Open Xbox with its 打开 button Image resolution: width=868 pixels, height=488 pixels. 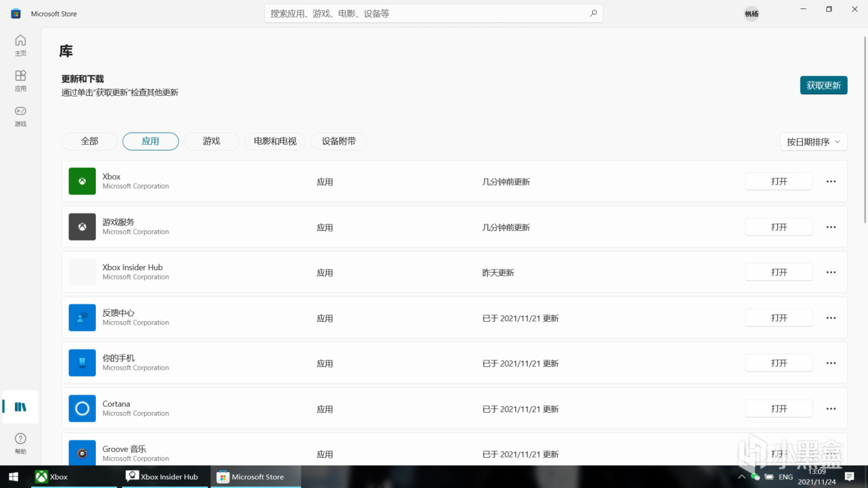(779, 181)
